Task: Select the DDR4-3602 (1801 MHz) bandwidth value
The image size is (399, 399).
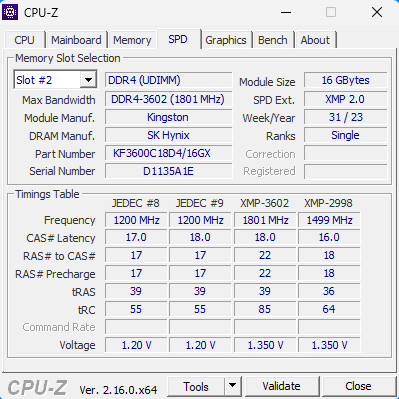Action: point(169,99)
